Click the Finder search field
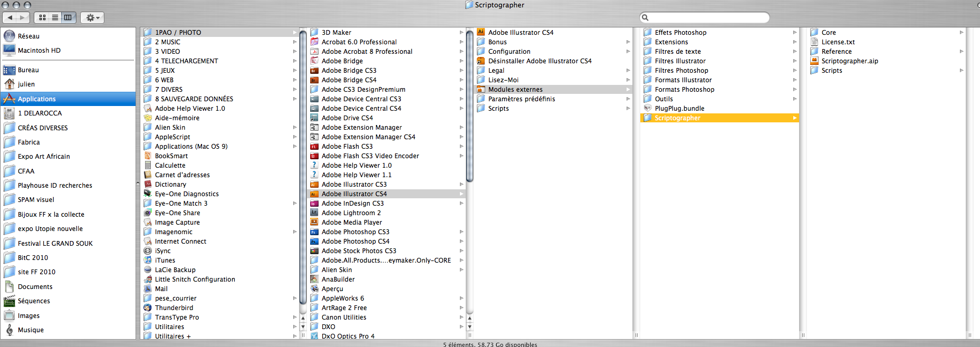980x347 pixels. (705, 17)
